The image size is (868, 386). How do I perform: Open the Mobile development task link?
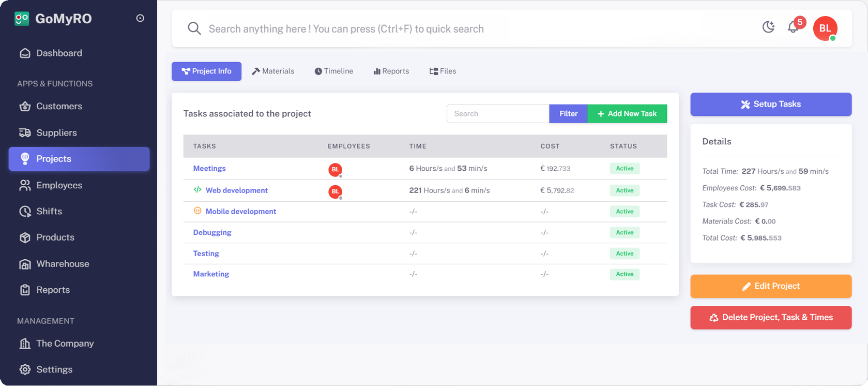point(241,211)
